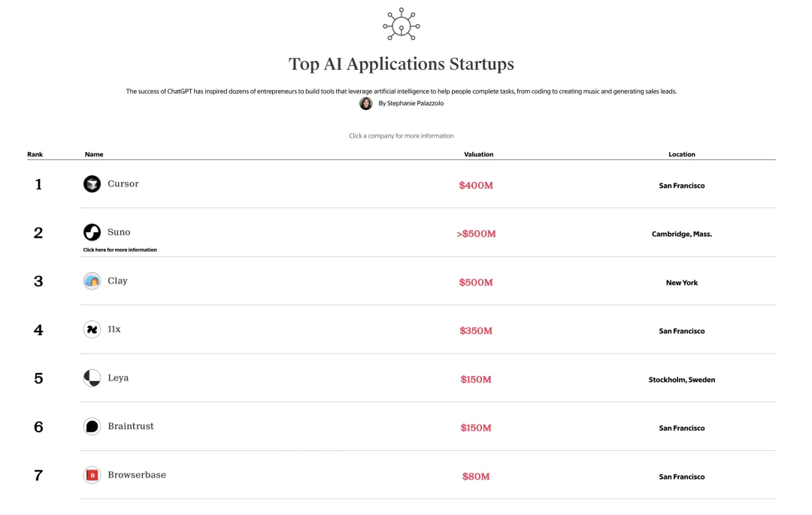This screenshot has width=812, height=515.
Task: Click the Suno logo icon
Action: (x=92, y=232)
